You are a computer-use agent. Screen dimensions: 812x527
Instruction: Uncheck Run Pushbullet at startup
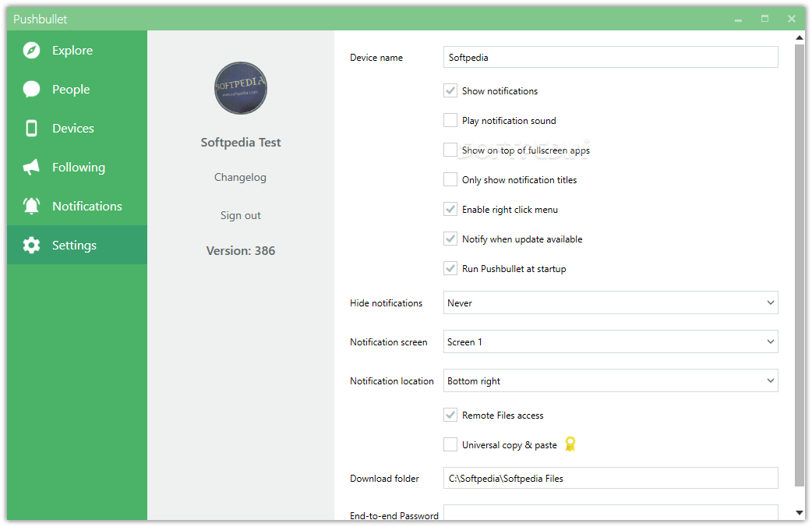coord(450,268)
